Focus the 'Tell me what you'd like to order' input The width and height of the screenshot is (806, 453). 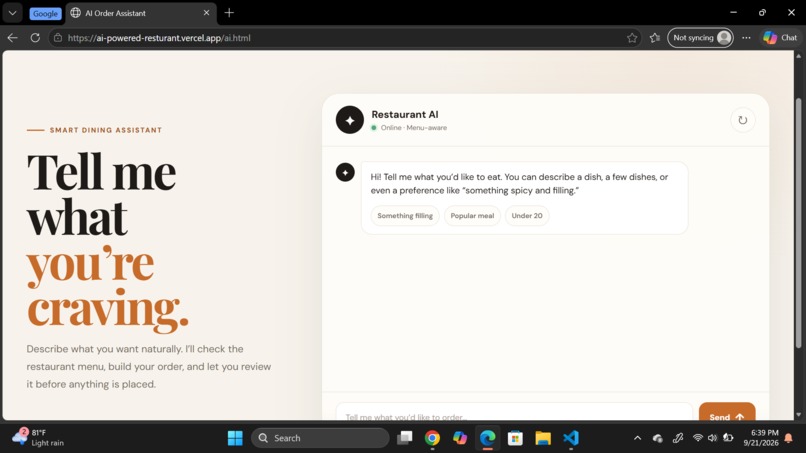[x=514, y=413]
